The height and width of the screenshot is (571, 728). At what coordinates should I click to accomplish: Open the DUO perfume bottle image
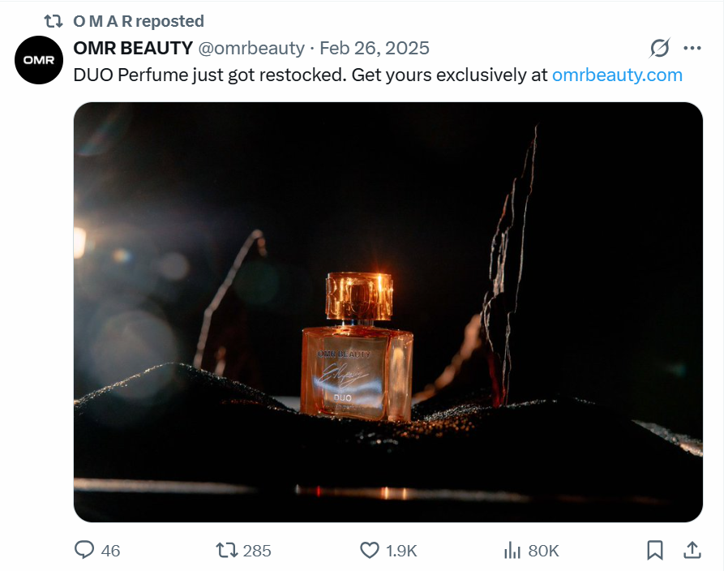(388, 311)
